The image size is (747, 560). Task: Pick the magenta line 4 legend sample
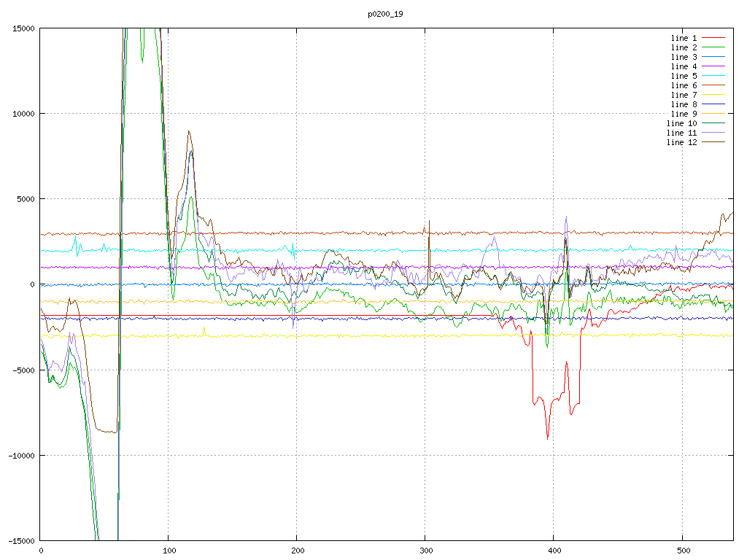pyautogui.click(x=713, y=66)
